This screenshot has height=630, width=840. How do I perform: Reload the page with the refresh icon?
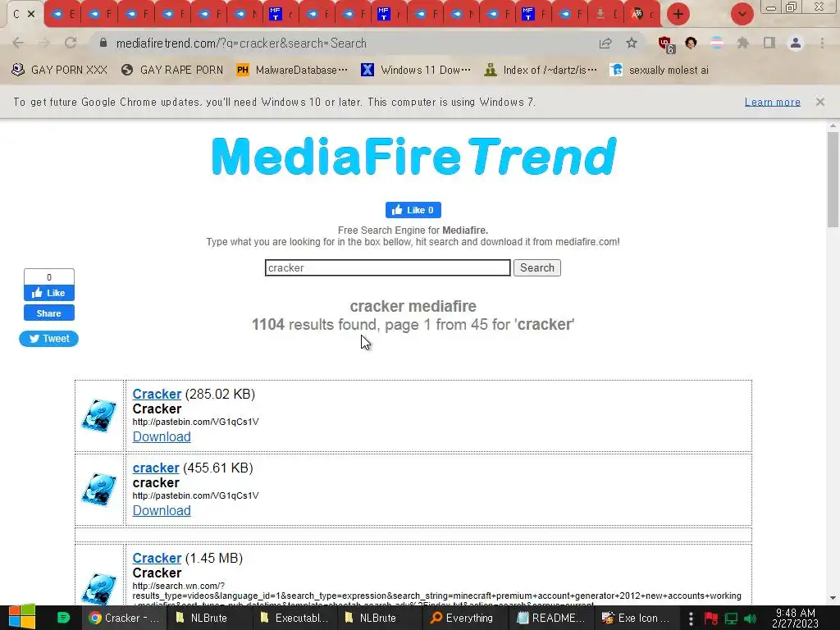click(71, 43)
